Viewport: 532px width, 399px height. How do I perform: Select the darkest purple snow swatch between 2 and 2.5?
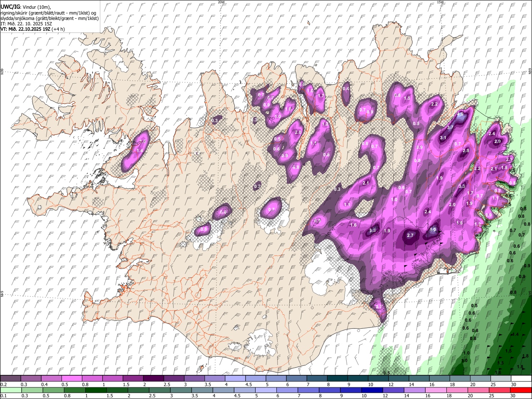pyautogui.click(x=153, y=379)
